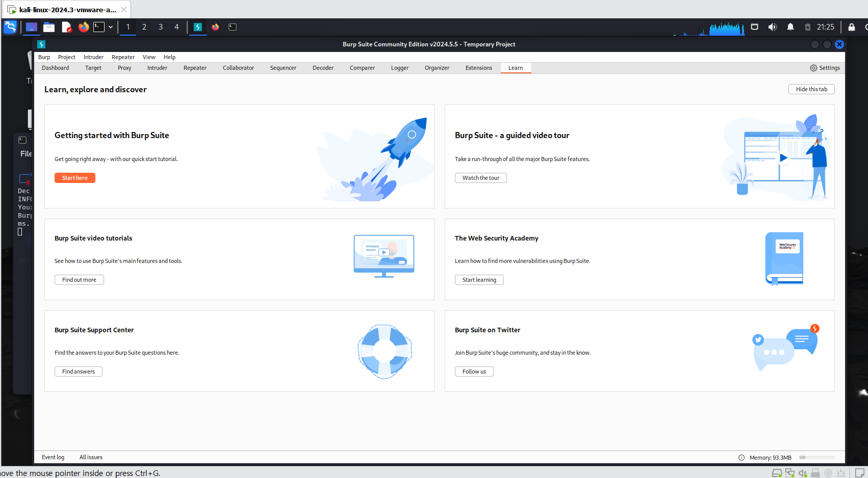Switch to the Proxy tab

pyautogui.click(x=124, y=68)
